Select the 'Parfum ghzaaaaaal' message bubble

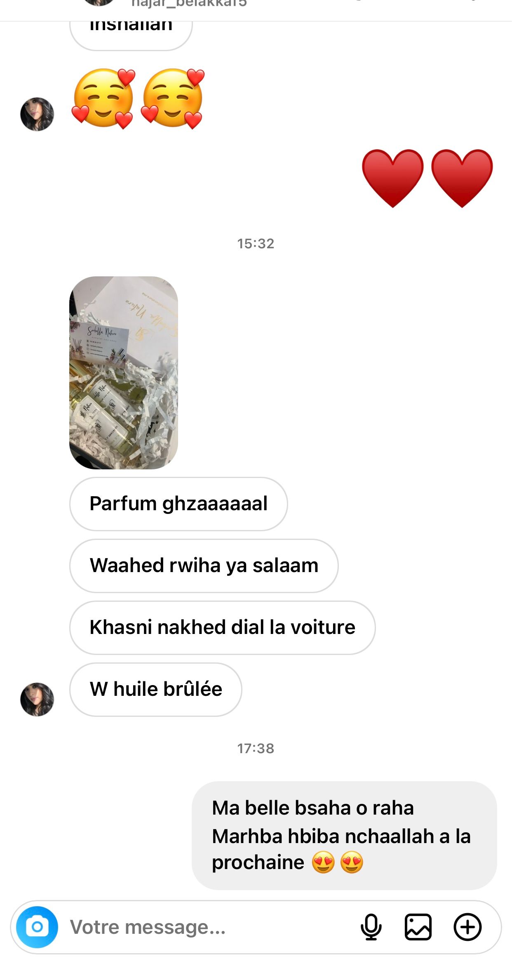click(x=178, y=504)
